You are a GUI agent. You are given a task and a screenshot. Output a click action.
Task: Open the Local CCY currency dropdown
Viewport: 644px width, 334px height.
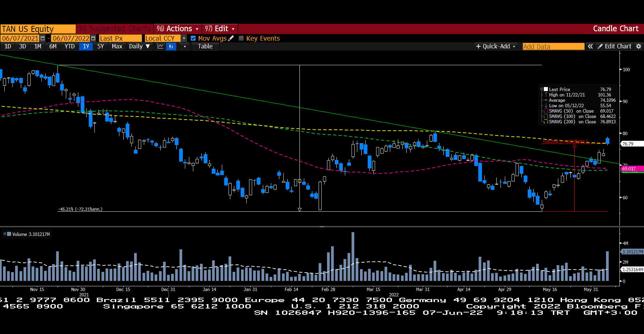184,38
